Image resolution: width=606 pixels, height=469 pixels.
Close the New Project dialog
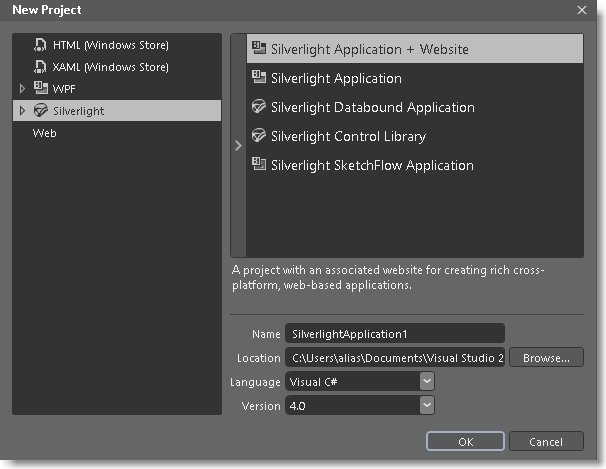pos(582,10)
